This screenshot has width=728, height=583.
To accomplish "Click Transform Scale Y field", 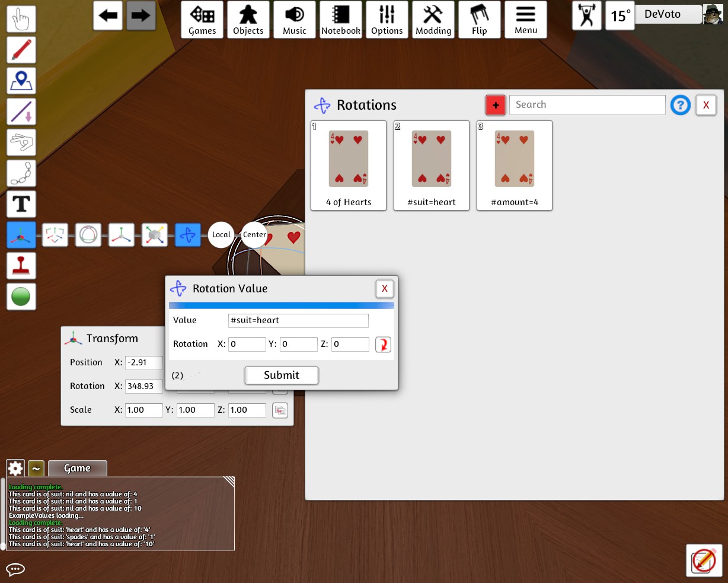I will (x=196, y=410).
